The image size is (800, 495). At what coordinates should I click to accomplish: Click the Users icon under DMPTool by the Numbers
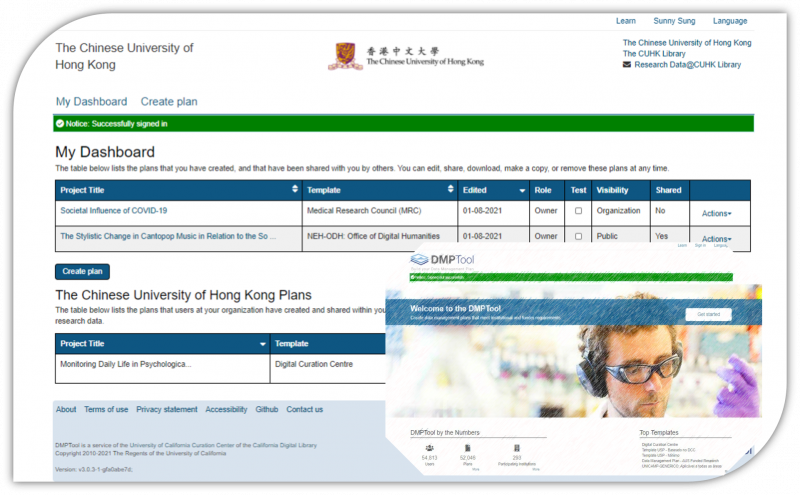(x=429, y=448)
